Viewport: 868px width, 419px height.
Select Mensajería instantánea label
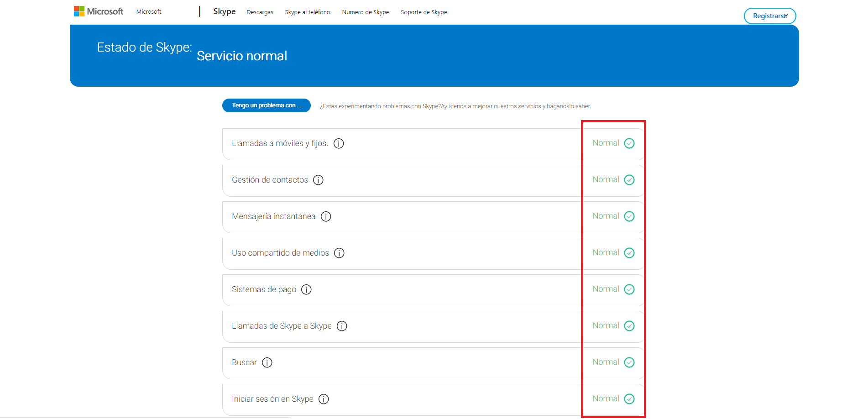(273, 216)
